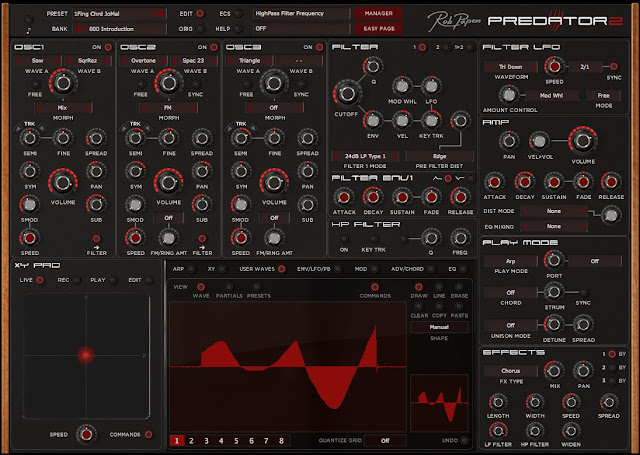Image resolution: width=640 pixels, height=455 pixels.
Task: Select filter 2 radio button
Action: [447, 47]
